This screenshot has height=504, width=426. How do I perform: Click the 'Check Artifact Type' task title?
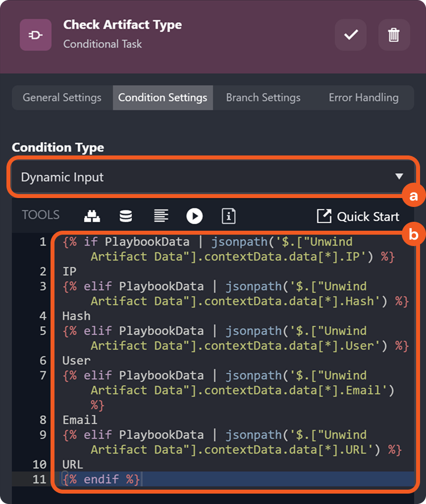pyautogui.click(x=122, y=25)
